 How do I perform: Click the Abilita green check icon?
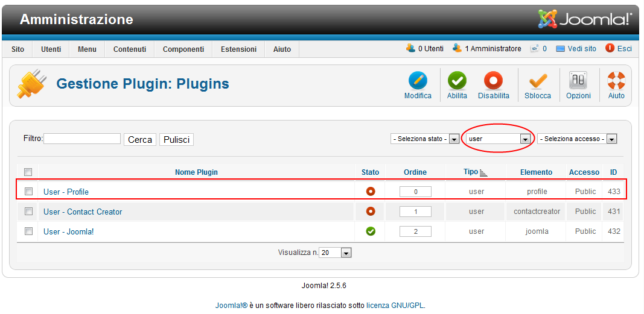tap(457, 81)
